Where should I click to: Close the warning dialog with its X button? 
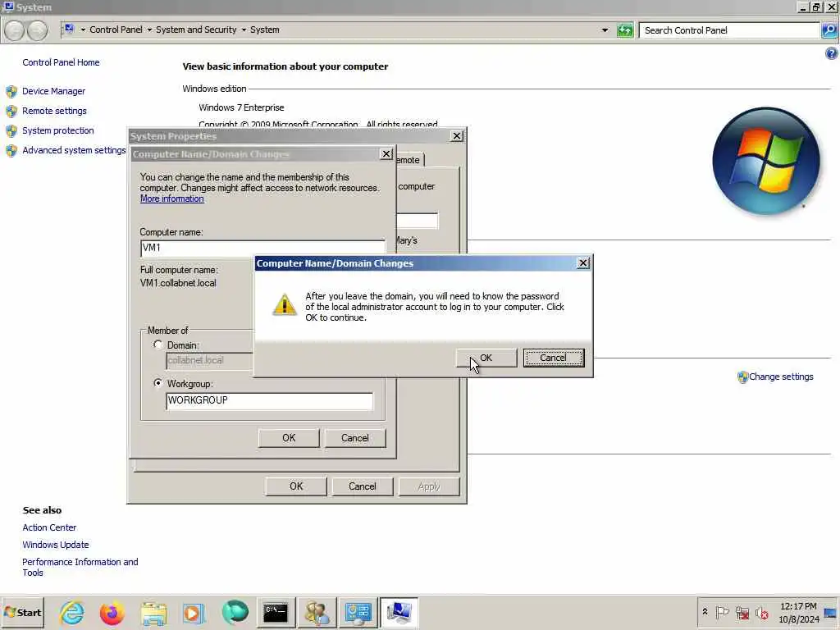pos(583,263)
